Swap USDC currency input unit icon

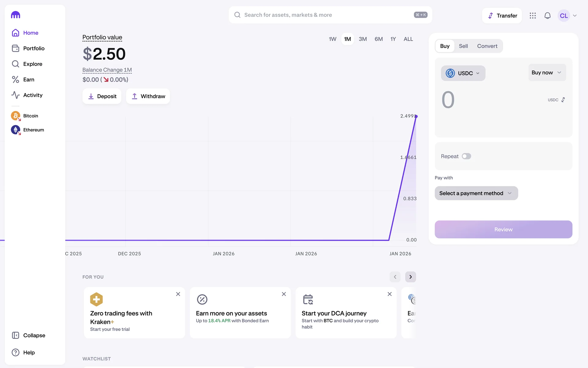point(563,100)
